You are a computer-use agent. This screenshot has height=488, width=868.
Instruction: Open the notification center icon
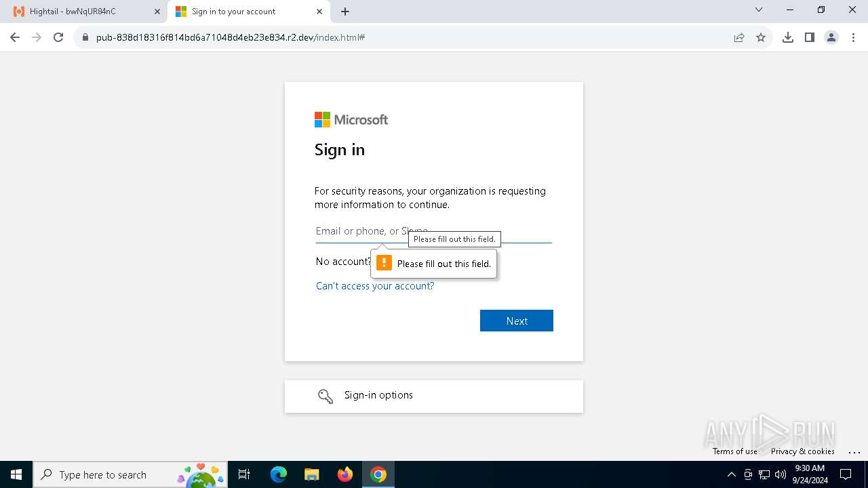click(846, 474)
